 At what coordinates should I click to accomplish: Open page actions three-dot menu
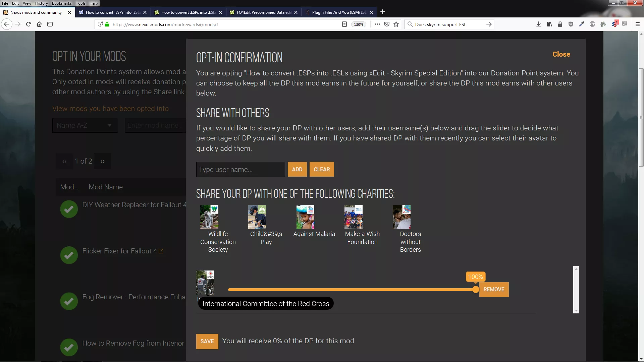point(377,24)
